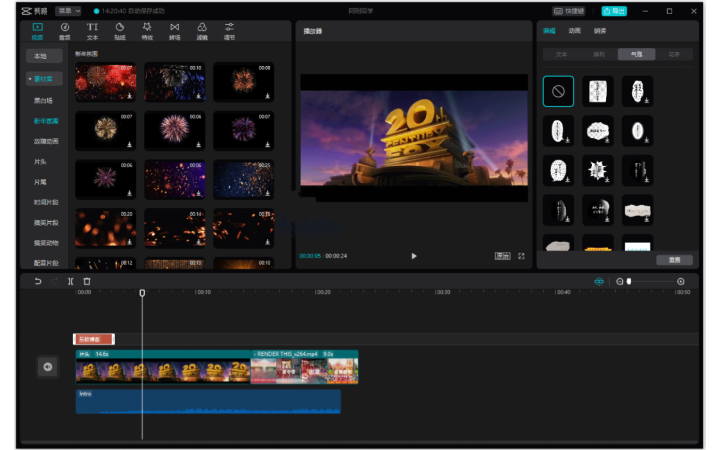The height and width of the screenshot is (450, 720).
Task: Toggle fullscreen preview in the player
Action: pos(521,256)
